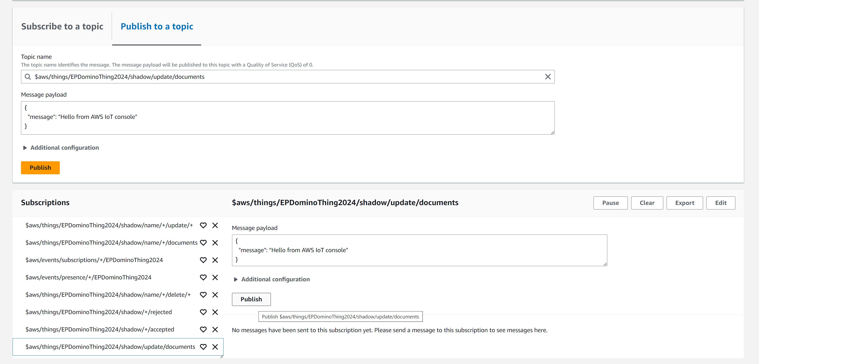The image size is (868, 364).
Task: Clear the subscription messages
Action: pos(647,203)
